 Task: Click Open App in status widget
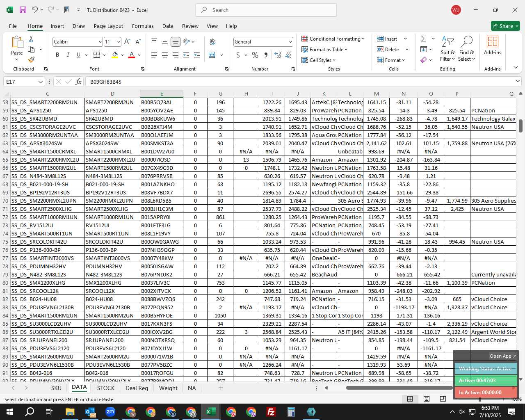click(503, 356)
